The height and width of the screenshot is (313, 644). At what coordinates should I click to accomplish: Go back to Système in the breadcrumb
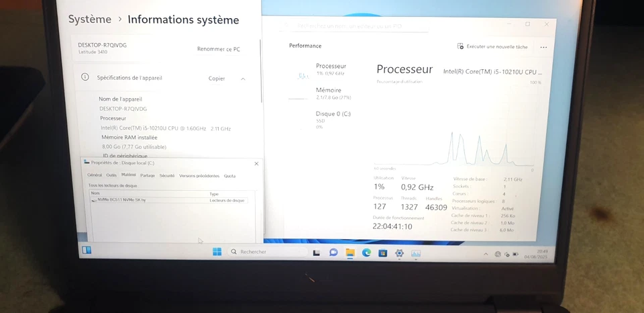89,19
